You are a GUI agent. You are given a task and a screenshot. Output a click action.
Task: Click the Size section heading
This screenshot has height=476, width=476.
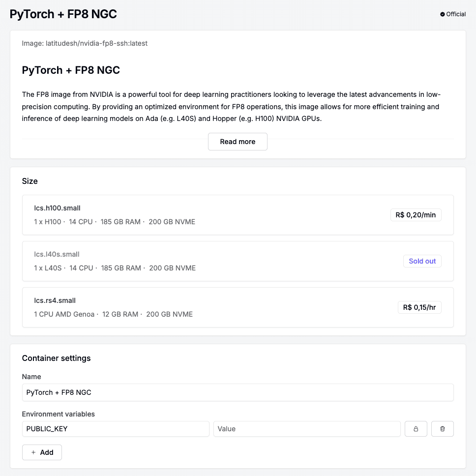pos(30,181)
